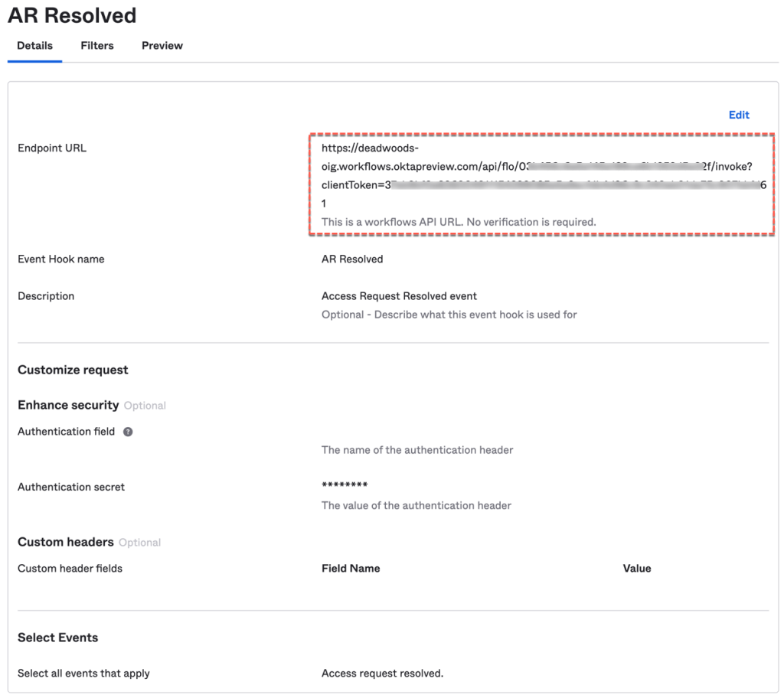Viewport: 784px width, 698px height.
Task: Click the Event Hook name value
Action: pos(352,259)
